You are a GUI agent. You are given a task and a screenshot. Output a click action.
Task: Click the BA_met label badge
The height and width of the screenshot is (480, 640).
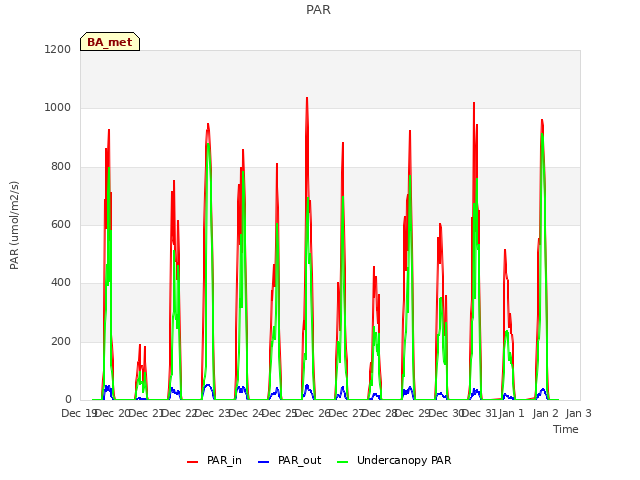click(110, 42)
